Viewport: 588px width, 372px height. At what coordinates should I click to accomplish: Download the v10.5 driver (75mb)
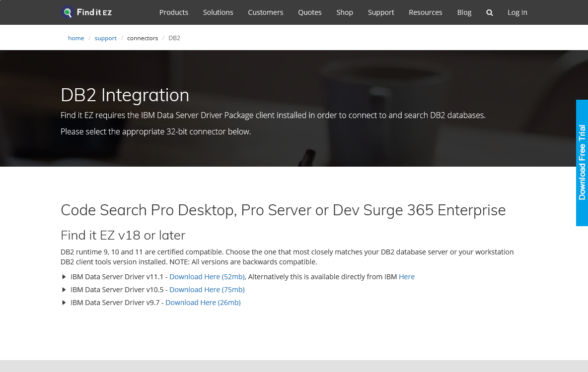pos(207,290)
